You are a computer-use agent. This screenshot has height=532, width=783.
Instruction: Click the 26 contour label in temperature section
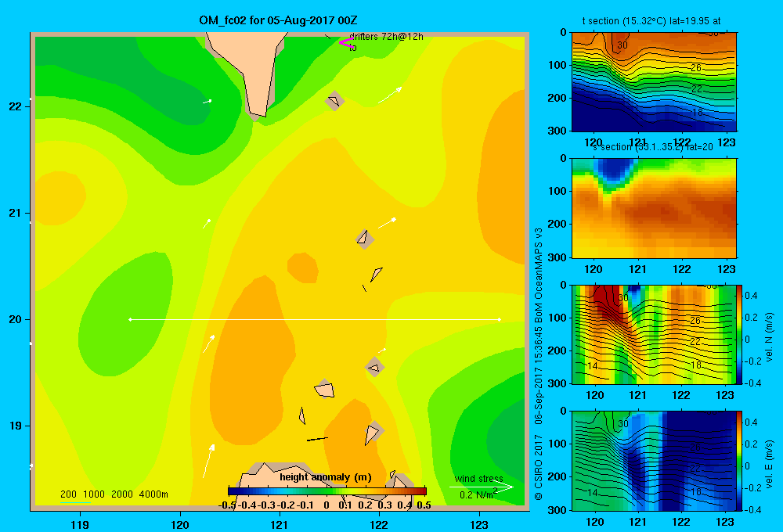coord(696,67)
